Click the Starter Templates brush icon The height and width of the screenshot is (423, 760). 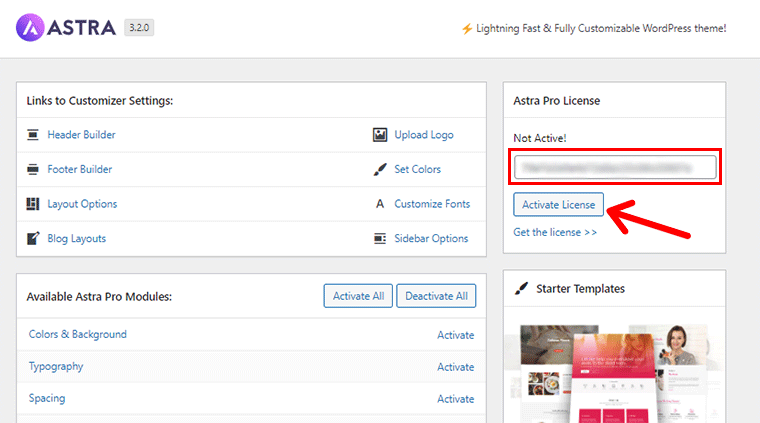click(x=521, y=289)
